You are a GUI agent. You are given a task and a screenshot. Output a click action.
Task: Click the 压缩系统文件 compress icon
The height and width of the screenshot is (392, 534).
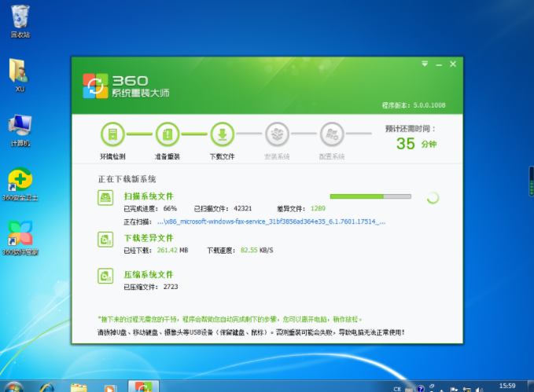click(x=105, y=276)
